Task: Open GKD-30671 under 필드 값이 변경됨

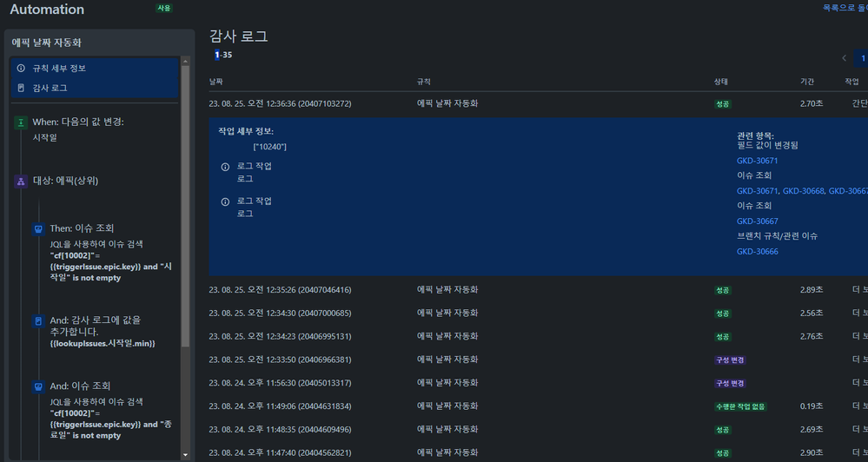Action: pos(757,161)
